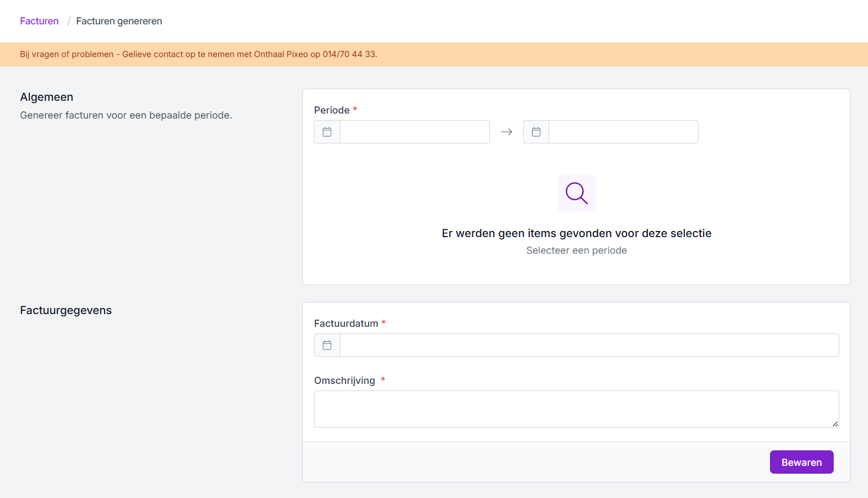Click the Factuurdatum field label
868x498 pixels.
346,324
